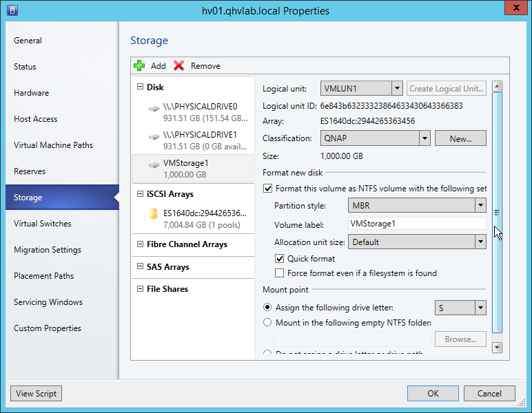Click the Volume label text field
This screenshot has height=413, width=532.
point(417,224)
